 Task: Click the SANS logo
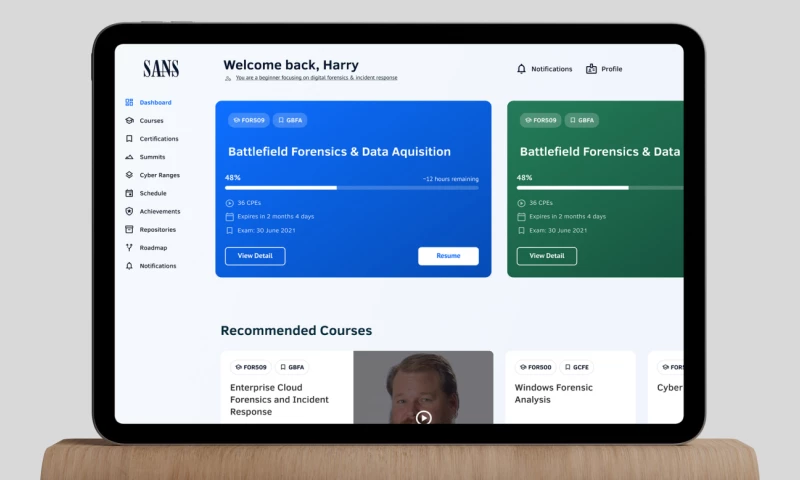click(x=161, y=68)
